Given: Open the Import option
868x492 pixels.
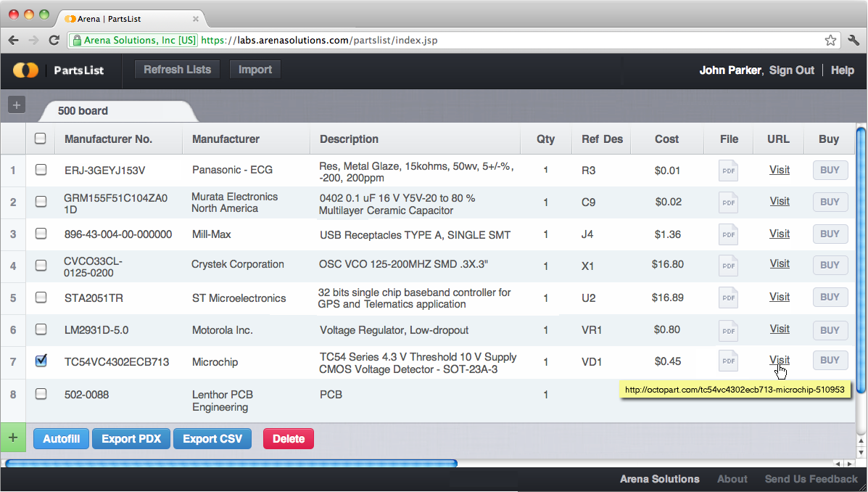Looking at the screenshot, I should 255,70.
